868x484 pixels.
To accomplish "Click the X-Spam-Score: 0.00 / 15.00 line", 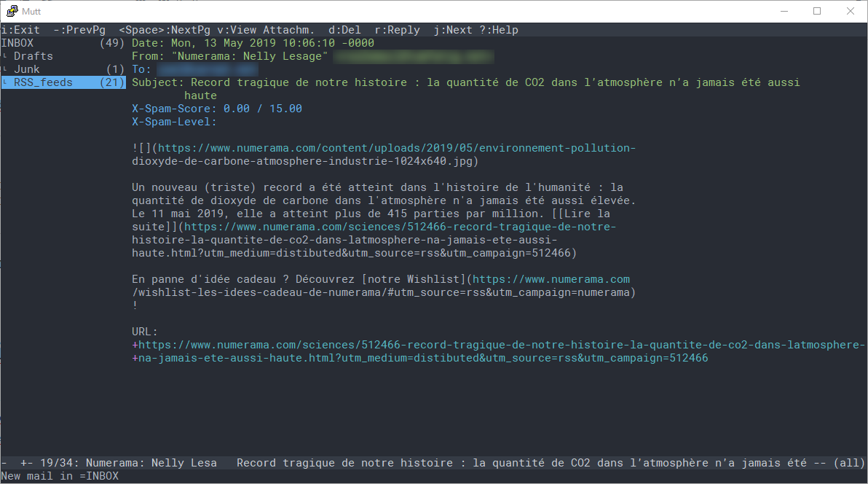I will click(217, 109).
